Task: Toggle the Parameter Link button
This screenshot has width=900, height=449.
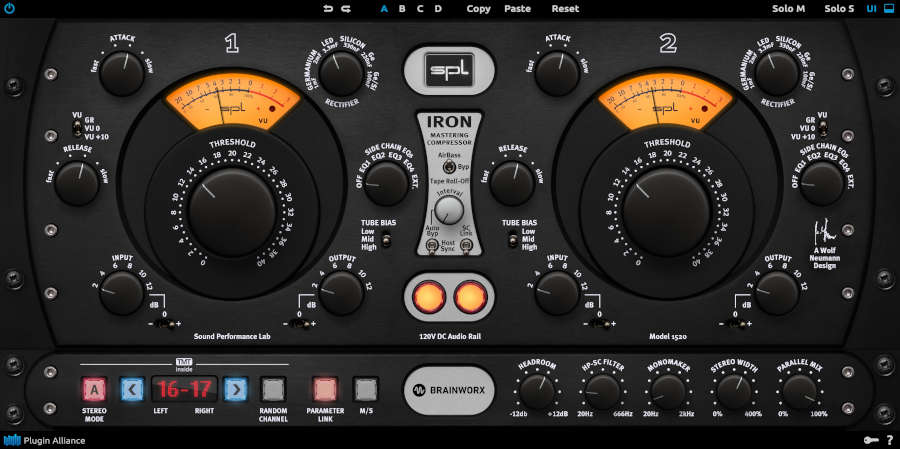Action: 325,388
